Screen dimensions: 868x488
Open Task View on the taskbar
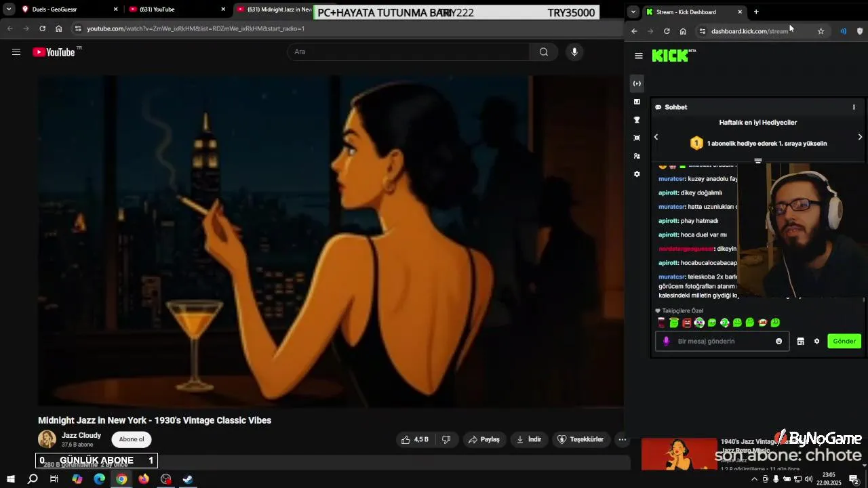tap(54, 479)
